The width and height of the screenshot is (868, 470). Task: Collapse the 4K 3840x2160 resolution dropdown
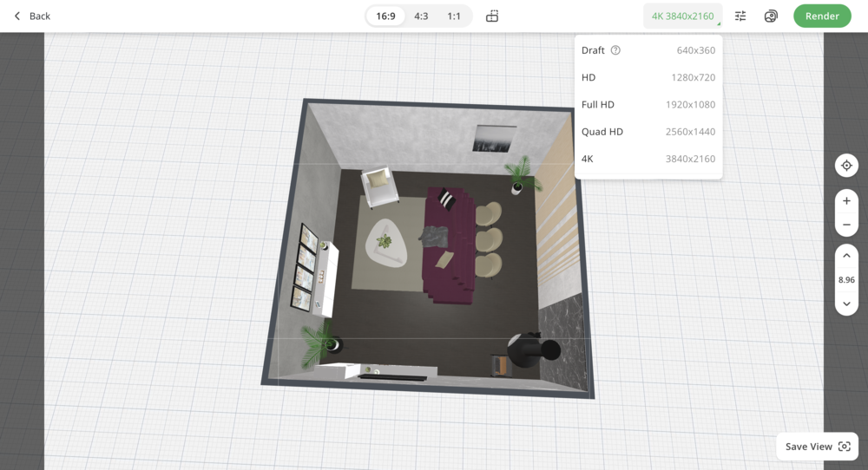coord(682,16)
